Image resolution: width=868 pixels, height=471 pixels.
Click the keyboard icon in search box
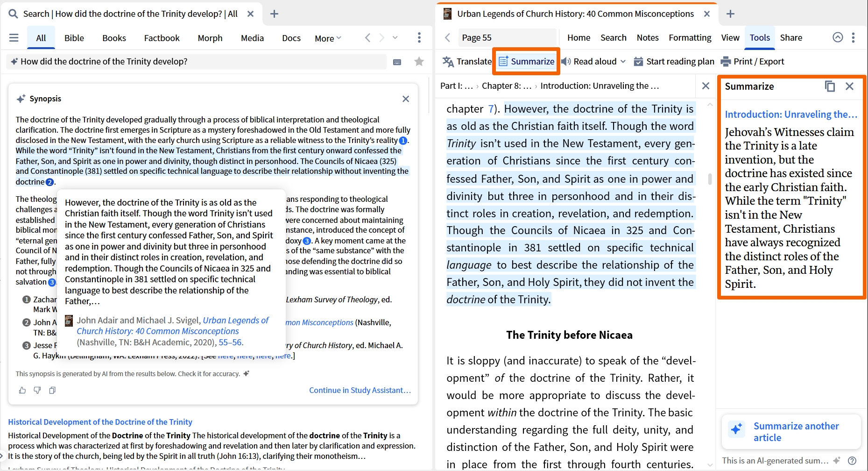(x=397, y=62)
